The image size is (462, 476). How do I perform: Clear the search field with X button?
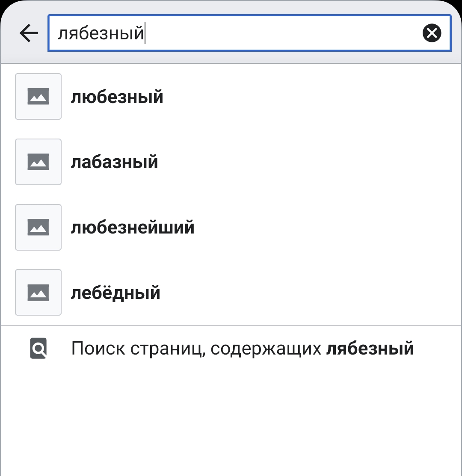(432, 33)
